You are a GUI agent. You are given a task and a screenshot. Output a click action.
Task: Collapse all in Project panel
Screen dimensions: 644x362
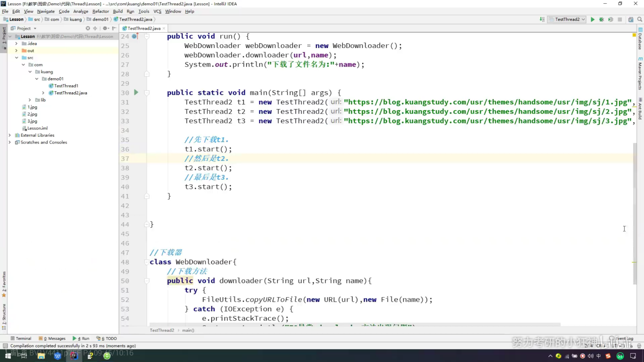click(x=95, y=28)
